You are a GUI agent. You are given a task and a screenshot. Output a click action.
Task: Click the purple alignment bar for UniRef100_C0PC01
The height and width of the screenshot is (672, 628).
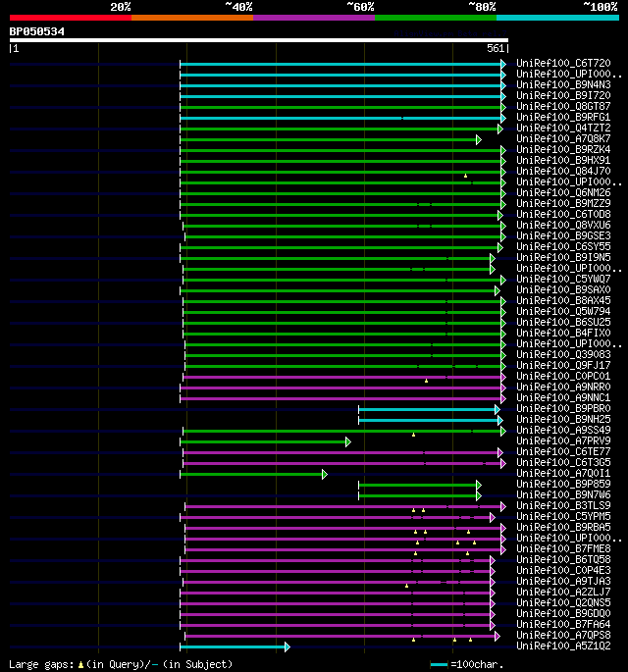click(x=344, y=377)
